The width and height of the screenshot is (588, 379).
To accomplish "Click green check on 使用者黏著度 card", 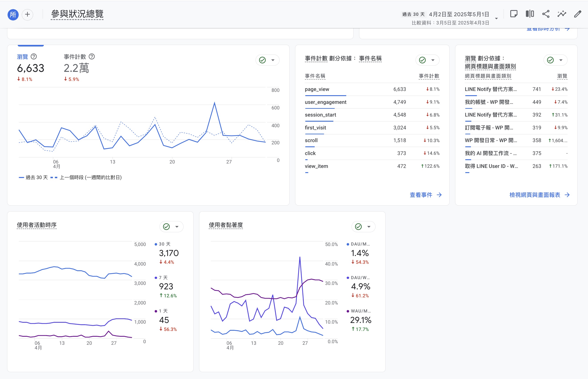I will [358, 227].
